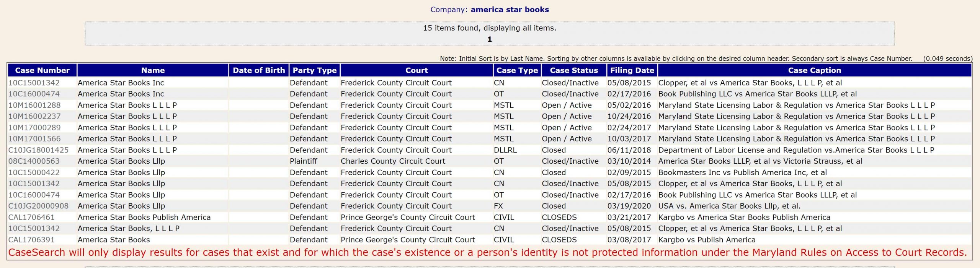This screenshot has height=268, width=980.
Task: Open case C10JG20000908
Action: (38, 206)
